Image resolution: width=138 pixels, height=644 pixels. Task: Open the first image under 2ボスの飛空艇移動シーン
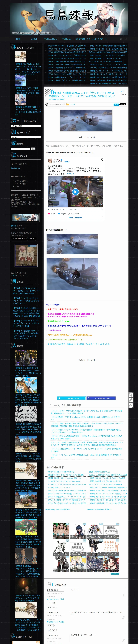[x=72, y=244]
